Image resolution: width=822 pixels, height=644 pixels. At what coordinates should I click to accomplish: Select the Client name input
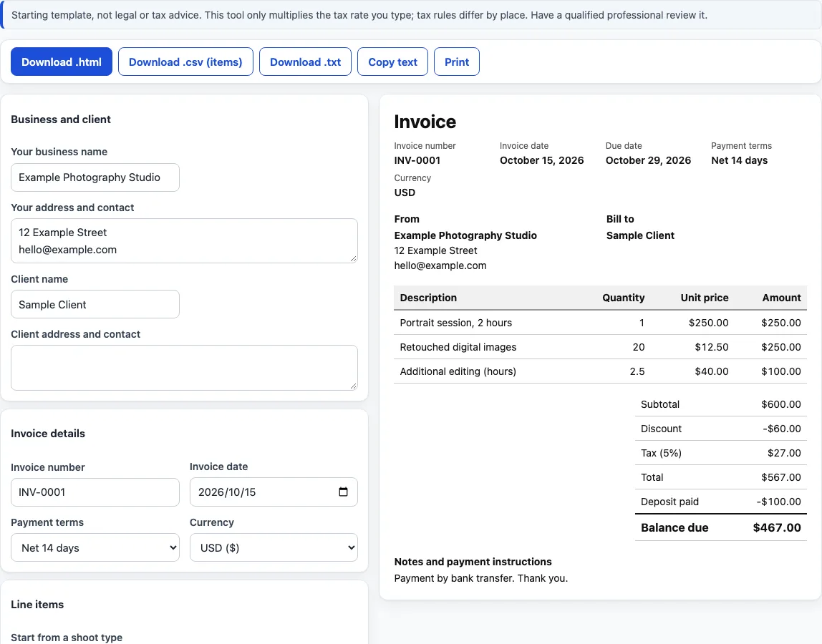pos(95,304)
